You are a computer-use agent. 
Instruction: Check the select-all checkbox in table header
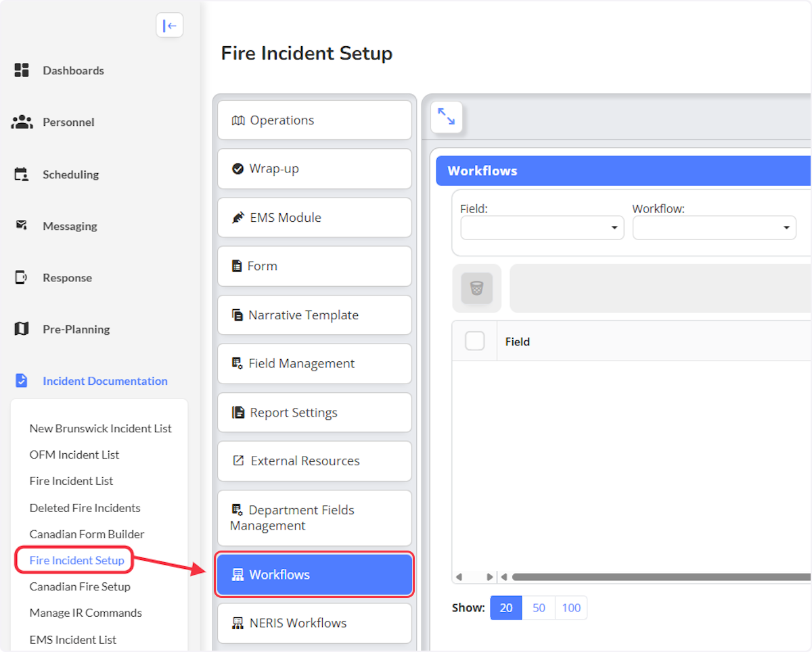click(x=475, y=341)
